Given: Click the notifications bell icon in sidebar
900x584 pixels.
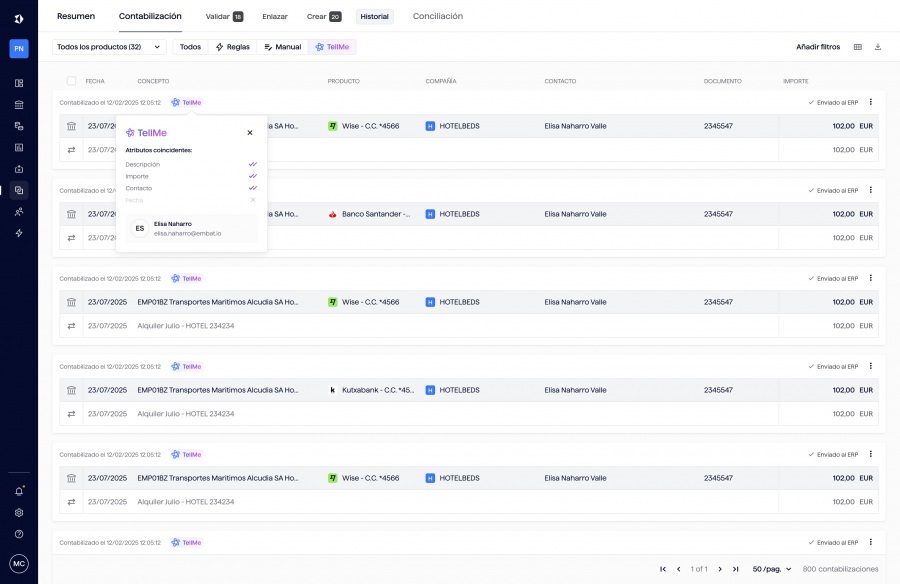Looking at the screenshot, I should click(x=19, y=491).
